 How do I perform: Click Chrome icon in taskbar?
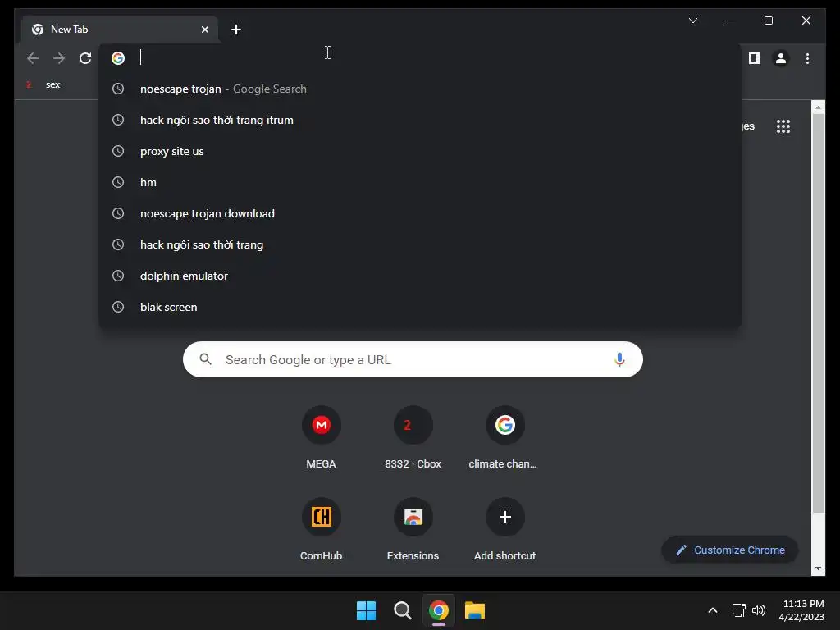[x=438, y=610]
